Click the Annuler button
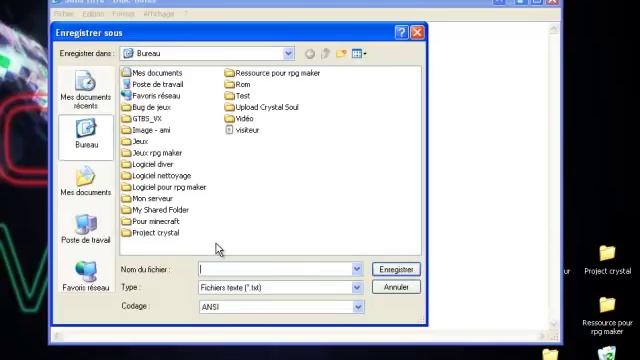This screenshot has width=640, height=360. point(396,287)
